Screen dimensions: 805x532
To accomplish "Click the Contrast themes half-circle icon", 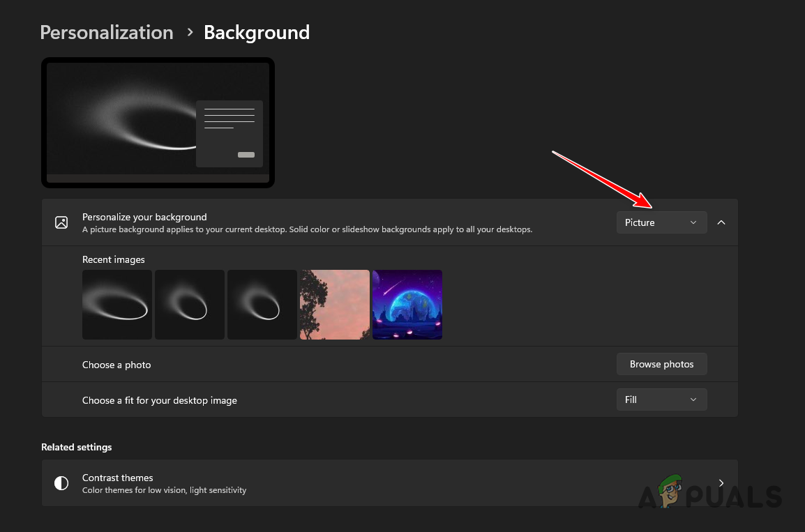I will tap(61, 482).
